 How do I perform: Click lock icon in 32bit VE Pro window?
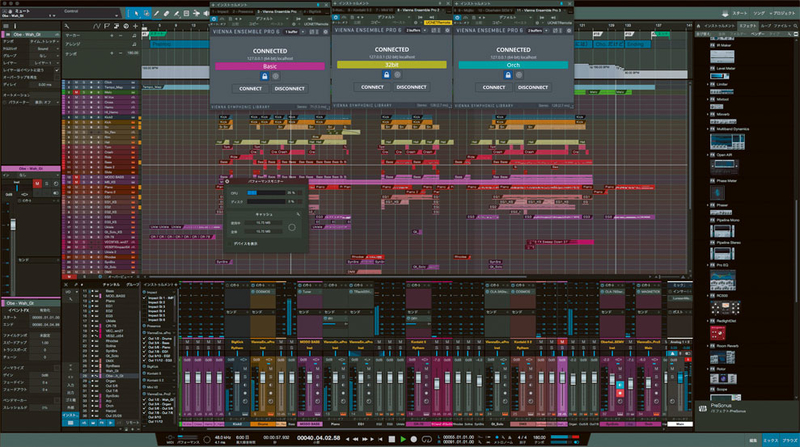(x=386, y=74)
